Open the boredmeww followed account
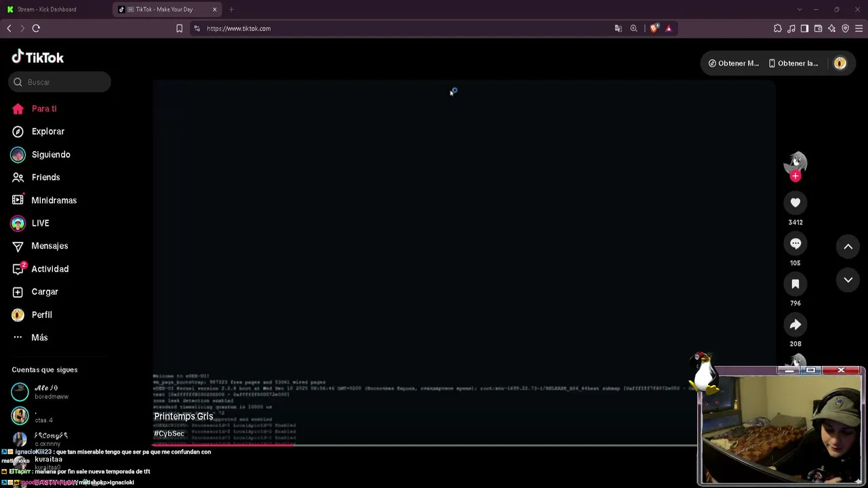Screen dimensions: 868x488 (51, 392)
